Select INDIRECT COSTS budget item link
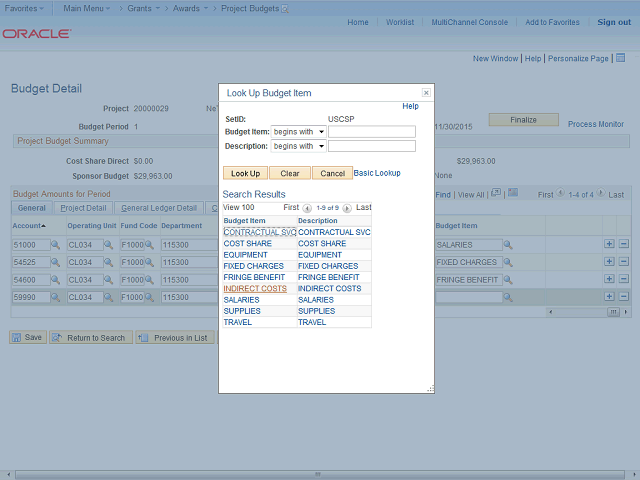The height and width of the screenshot is (480, 640). [254, 289]
